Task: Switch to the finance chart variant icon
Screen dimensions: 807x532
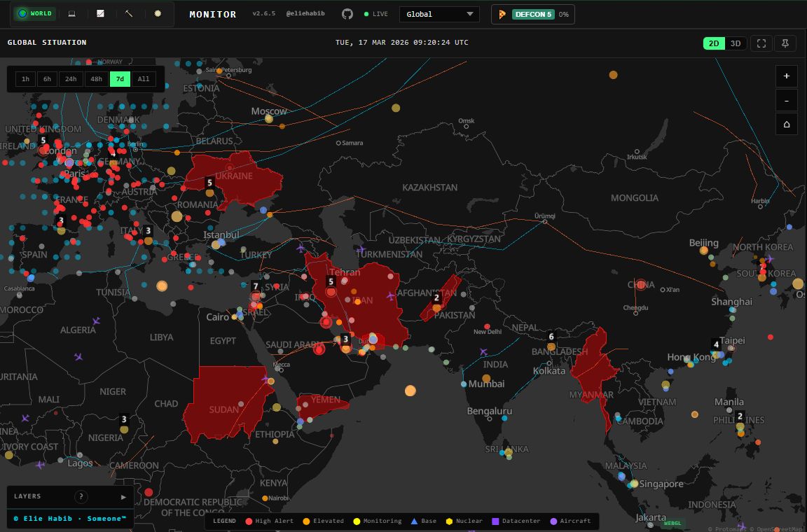Action: (x=100, y=14)
